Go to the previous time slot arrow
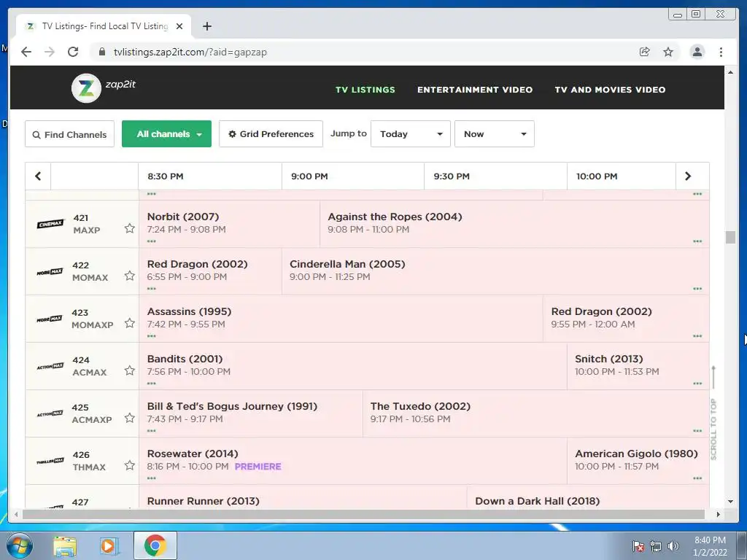The width and height of the screenshot is (747, 560). 38,176
